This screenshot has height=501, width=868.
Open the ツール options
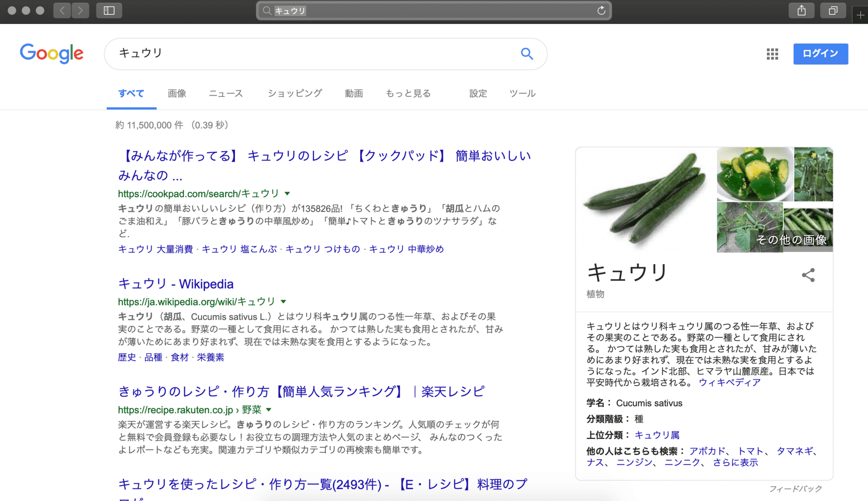click(x=522, y=93)
